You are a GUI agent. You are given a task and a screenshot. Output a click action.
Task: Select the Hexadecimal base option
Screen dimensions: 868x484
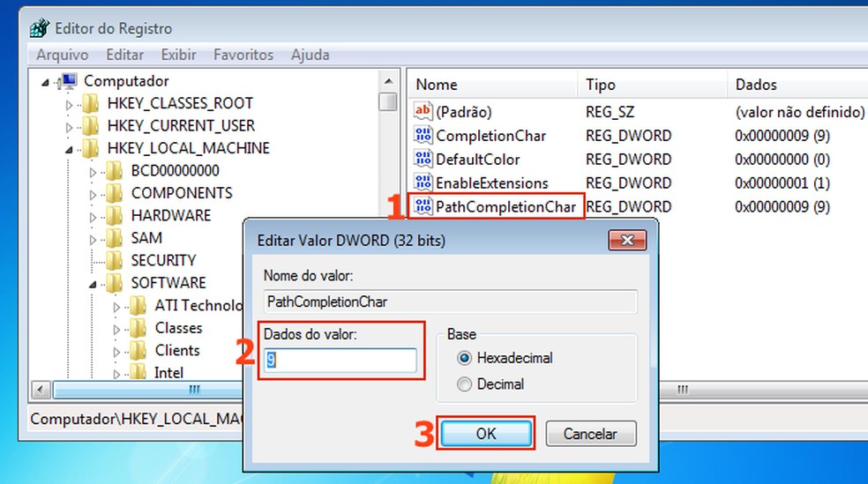465,359
